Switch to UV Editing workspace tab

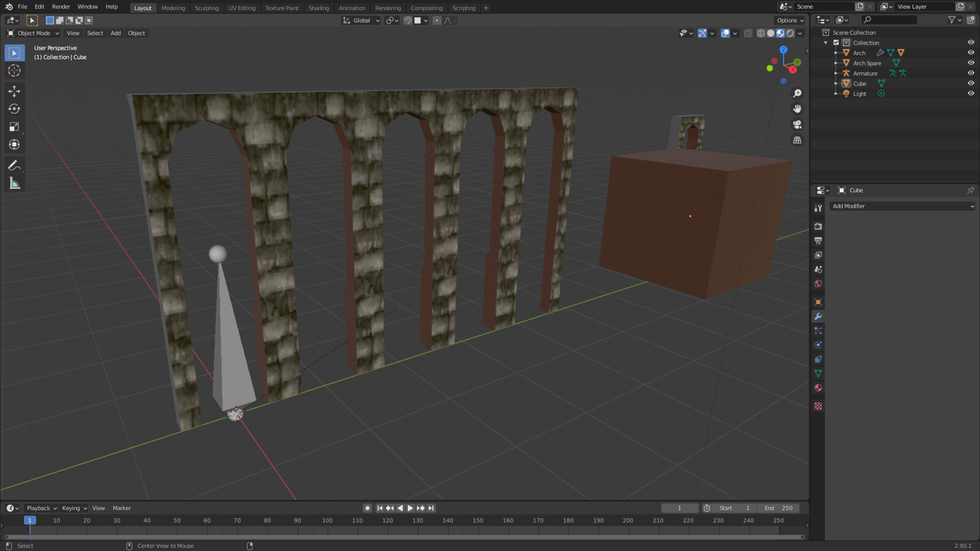[x=242, y=8]
